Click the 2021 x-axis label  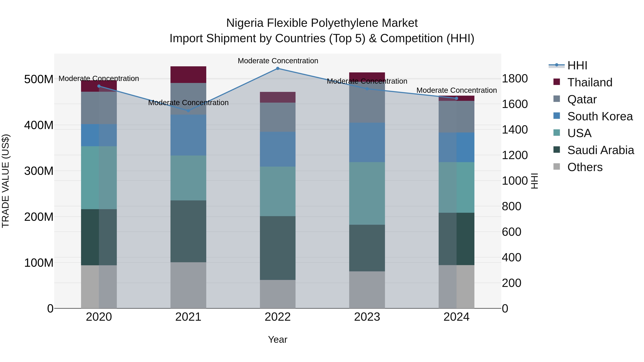(188, 317)
